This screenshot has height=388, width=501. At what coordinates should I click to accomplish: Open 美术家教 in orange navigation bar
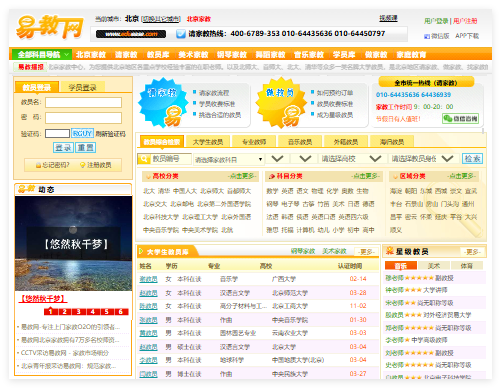click(193, 54)
